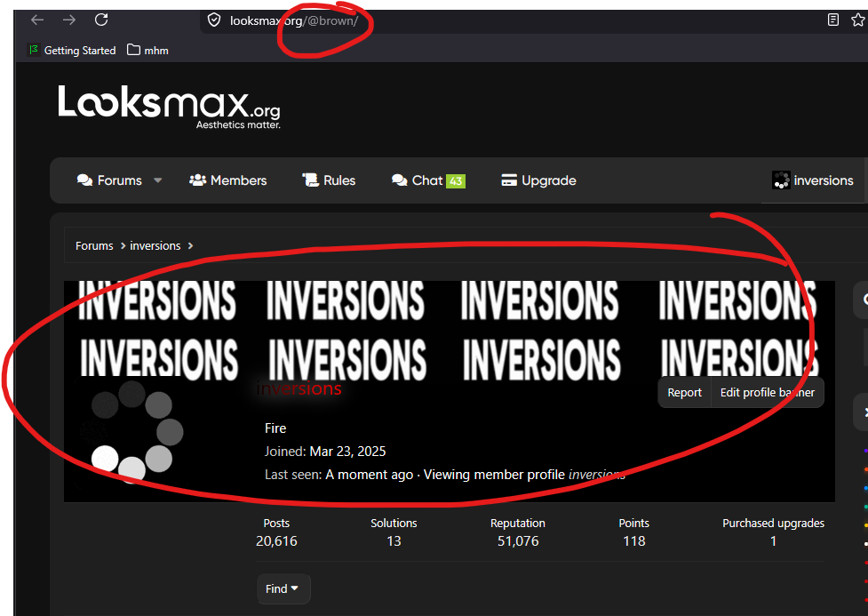Open the Forums navigation item
This screenshot has height=616, width=868.
click(x=109, y=180)
